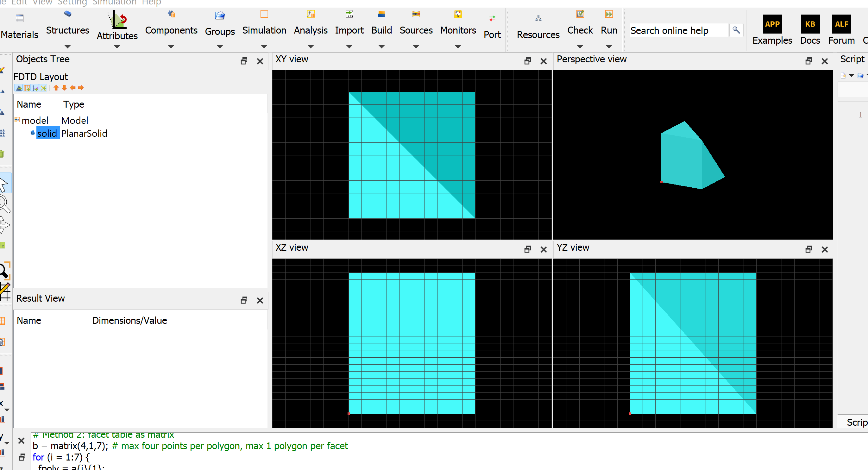Click the Search online help field
This screenshot has width=868, height=470.
click(x=679, y=30)
